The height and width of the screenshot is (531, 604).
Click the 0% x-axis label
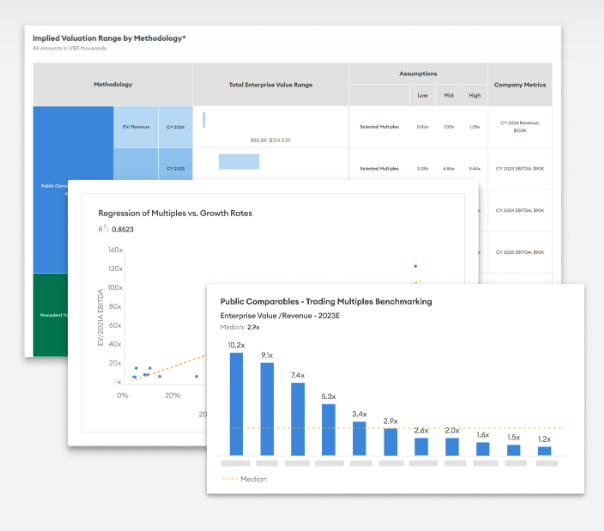coord(122,395)
